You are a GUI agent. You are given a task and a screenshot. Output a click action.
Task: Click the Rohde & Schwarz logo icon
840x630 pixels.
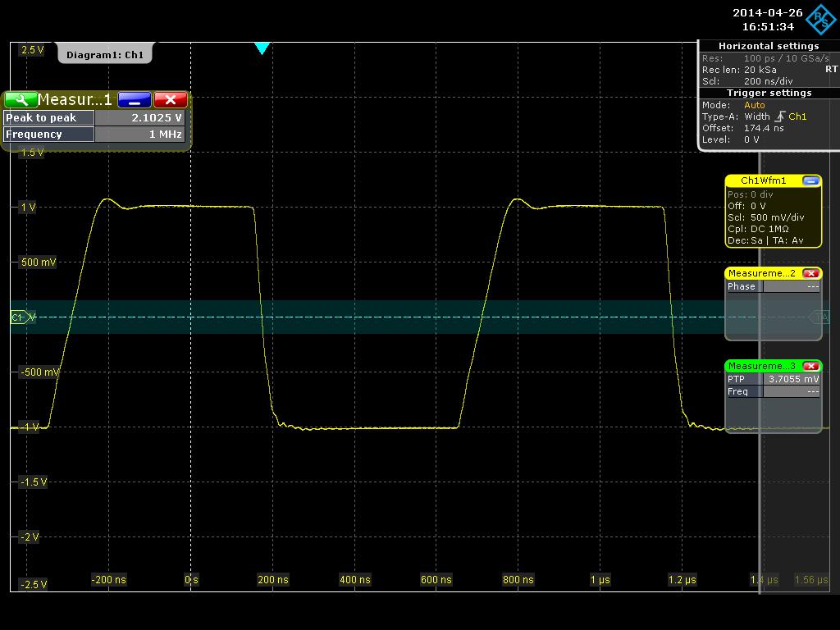pyautogui.click(x=821, y=20)
